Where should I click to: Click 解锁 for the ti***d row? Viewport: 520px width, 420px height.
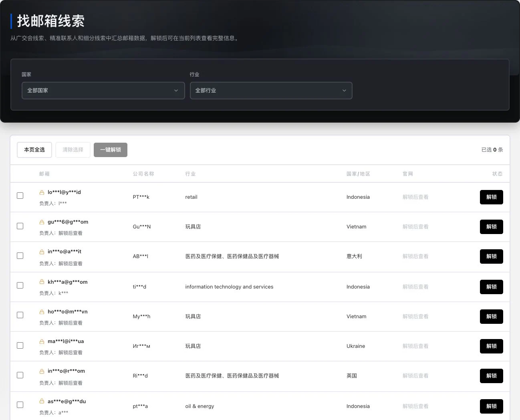pyautogui.click(x=492, y=287)
